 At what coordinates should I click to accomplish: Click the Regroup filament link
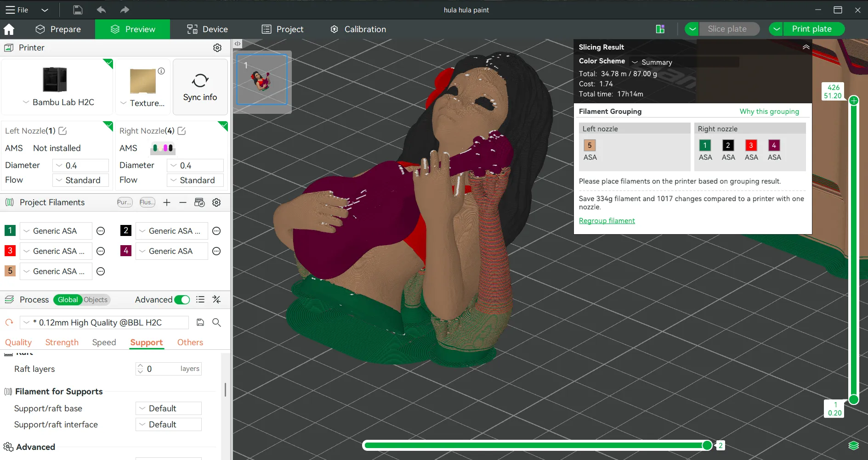coord(607,221)
